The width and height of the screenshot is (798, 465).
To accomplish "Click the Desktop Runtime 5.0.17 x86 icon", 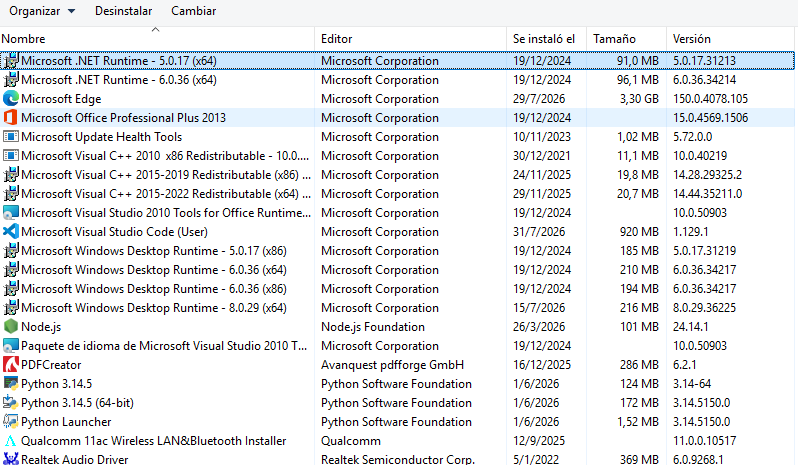I will tap(11, 251).
